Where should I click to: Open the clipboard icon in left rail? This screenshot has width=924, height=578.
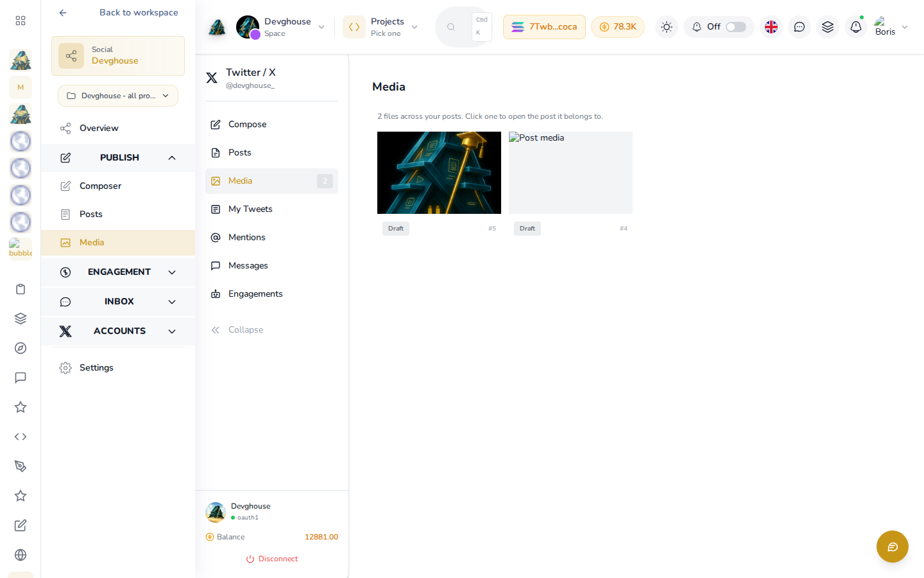point(21,289)
